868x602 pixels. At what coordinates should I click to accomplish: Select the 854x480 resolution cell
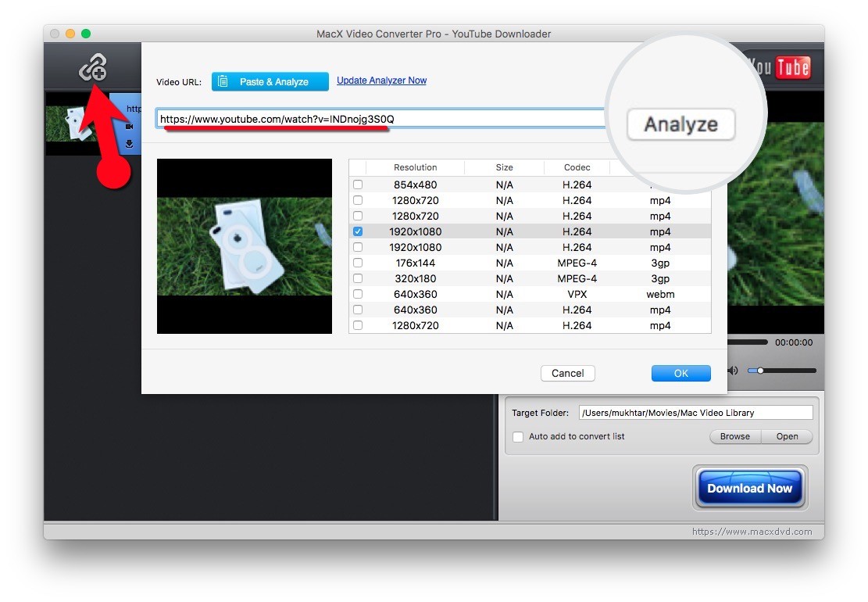pos(415,185)
